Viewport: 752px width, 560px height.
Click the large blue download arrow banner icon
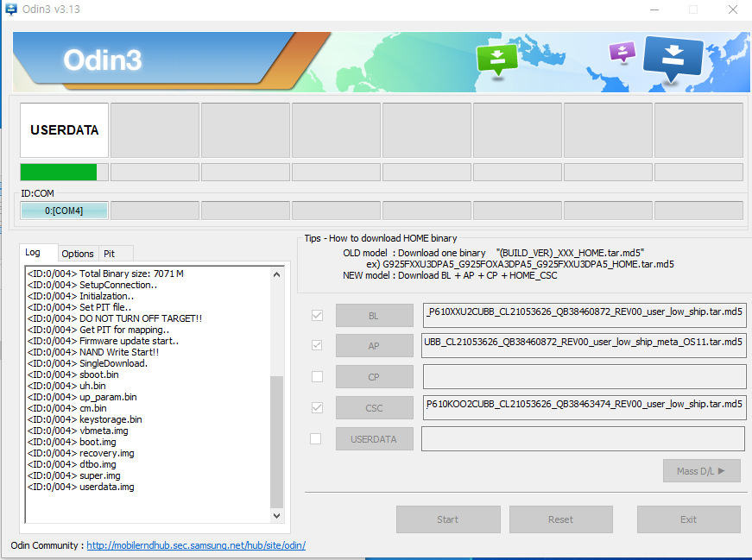(673, 59)
